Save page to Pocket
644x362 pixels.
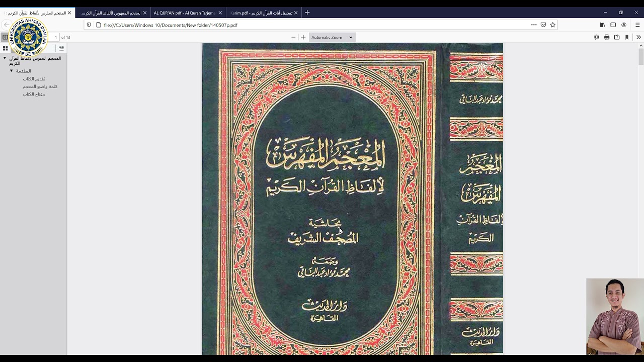543,25
